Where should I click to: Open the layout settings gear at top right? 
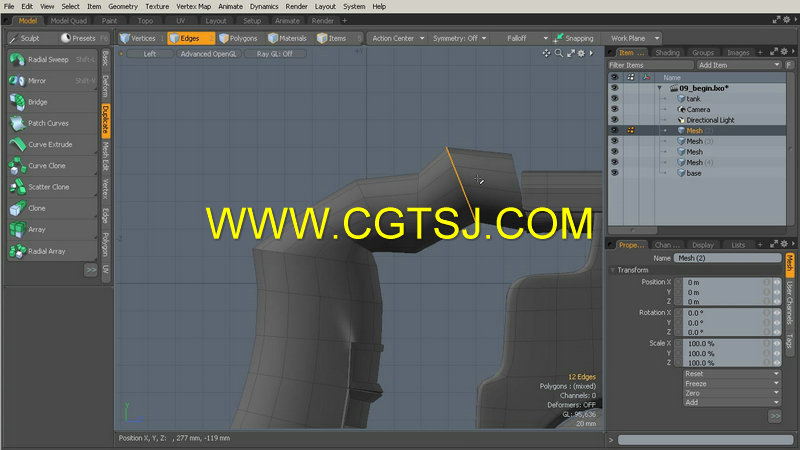[x=786, y=20]
